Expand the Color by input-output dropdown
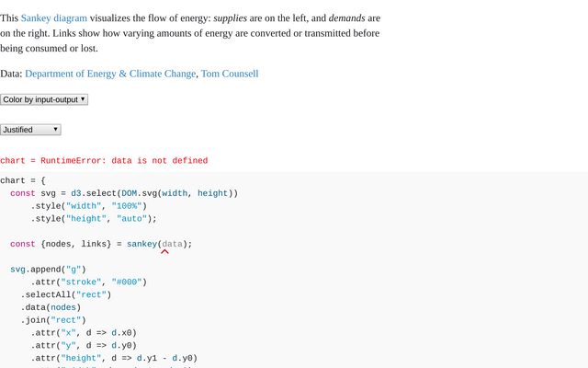 click(44, 98)
